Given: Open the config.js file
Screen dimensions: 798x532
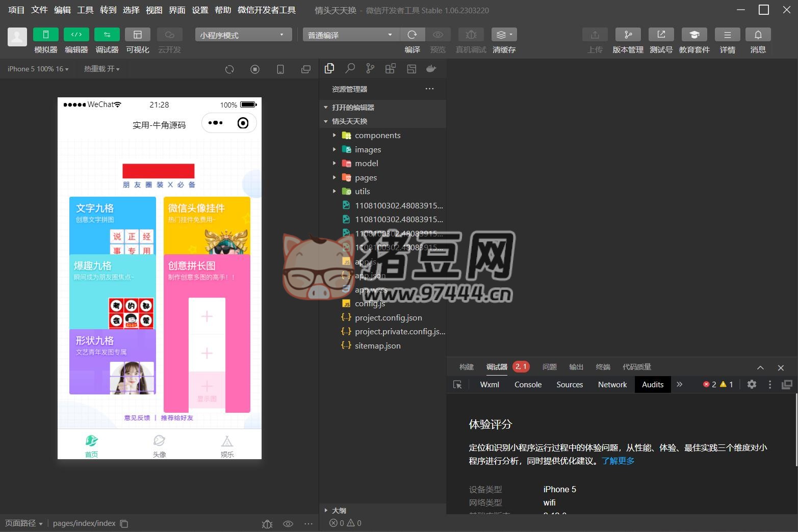Looking at the screenshot, I should [x=383, y=304].
